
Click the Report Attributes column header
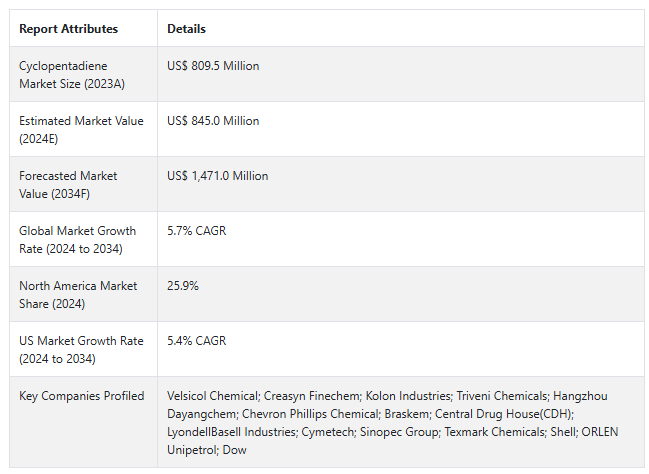68,29
